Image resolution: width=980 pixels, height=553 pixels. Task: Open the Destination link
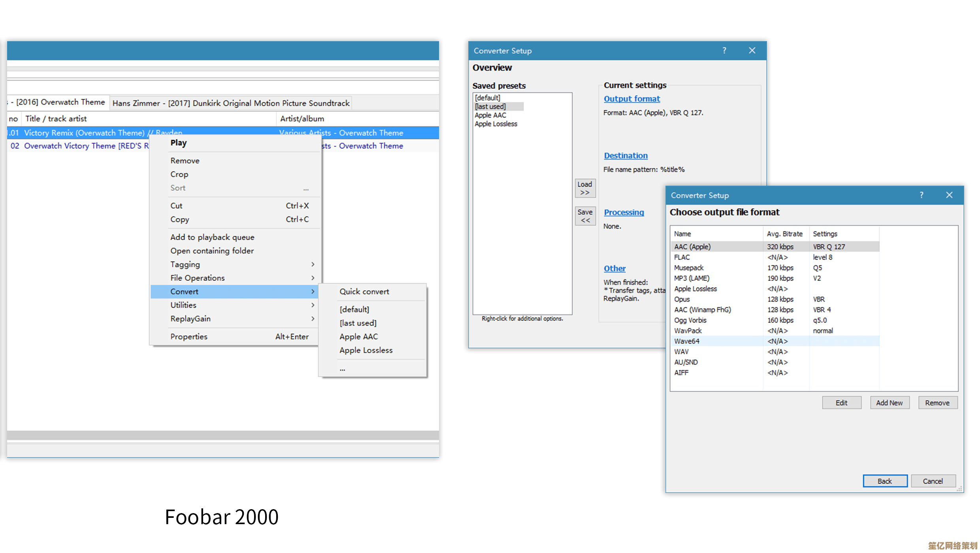(x=626, y=156)
